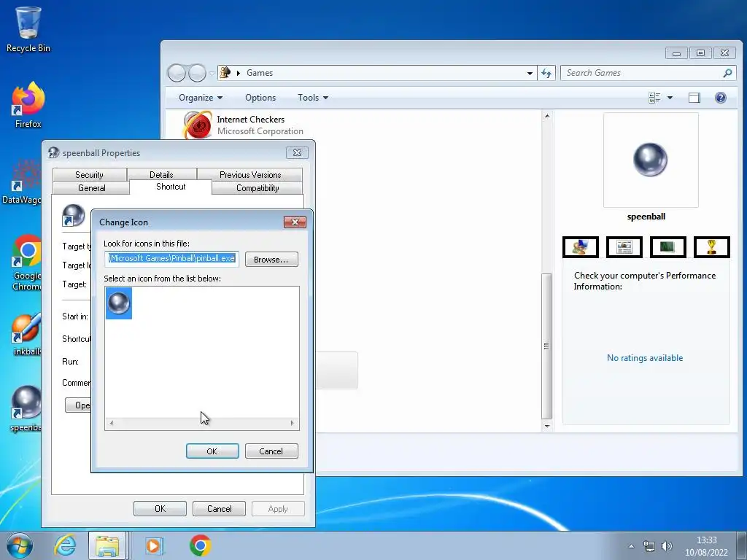The width and height of the screenshot is (747, 560).
Task: Click the Games breadcrumb arrow
Action: pyautogui.click(x=239, y=73)
